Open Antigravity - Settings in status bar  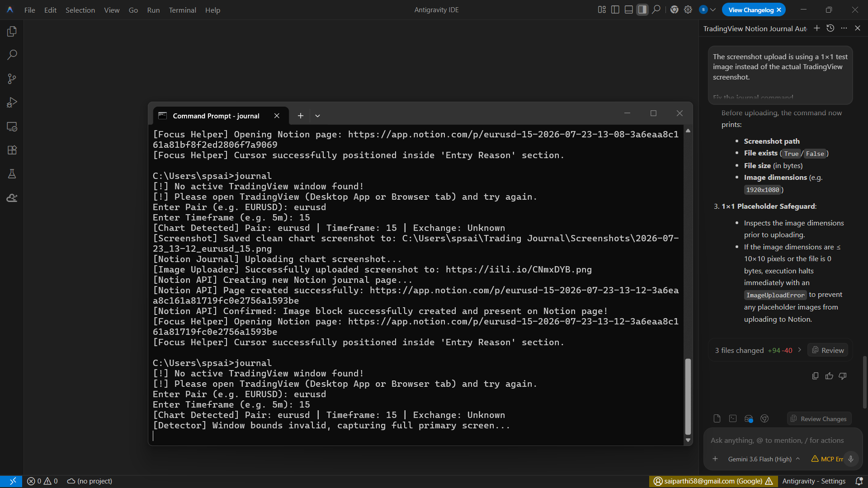814,481
